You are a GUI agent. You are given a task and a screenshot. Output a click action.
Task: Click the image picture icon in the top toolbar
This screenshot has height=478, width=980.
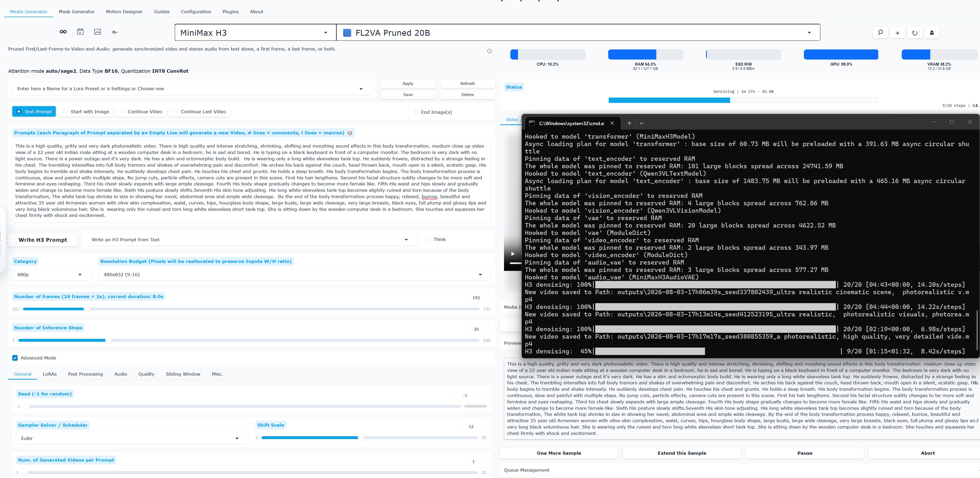pyautogui.click(x=97, y=32)
